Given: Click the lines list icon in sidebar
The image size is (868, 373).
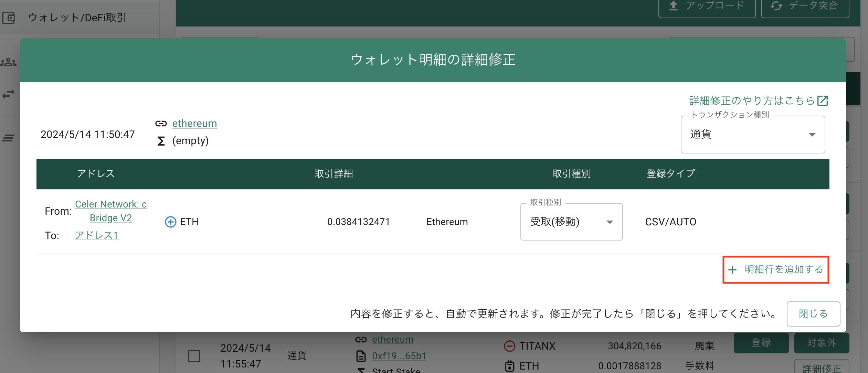Looking at the screenshot, I should pyautogui.click(x=8, y=138).
